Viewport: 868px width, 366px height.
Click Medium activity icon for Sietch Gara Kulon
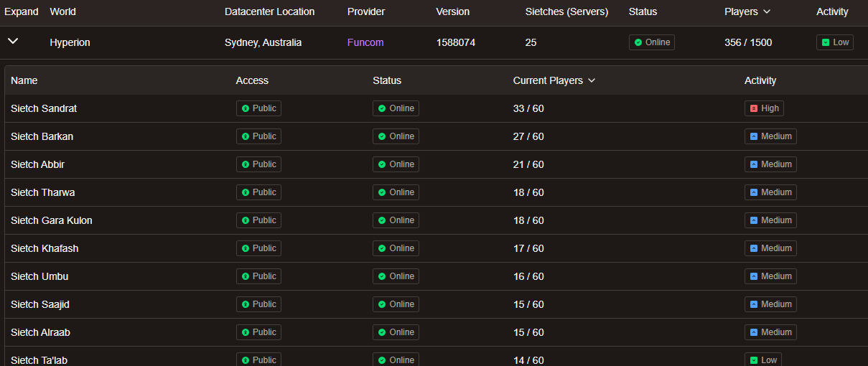(754, 220)
